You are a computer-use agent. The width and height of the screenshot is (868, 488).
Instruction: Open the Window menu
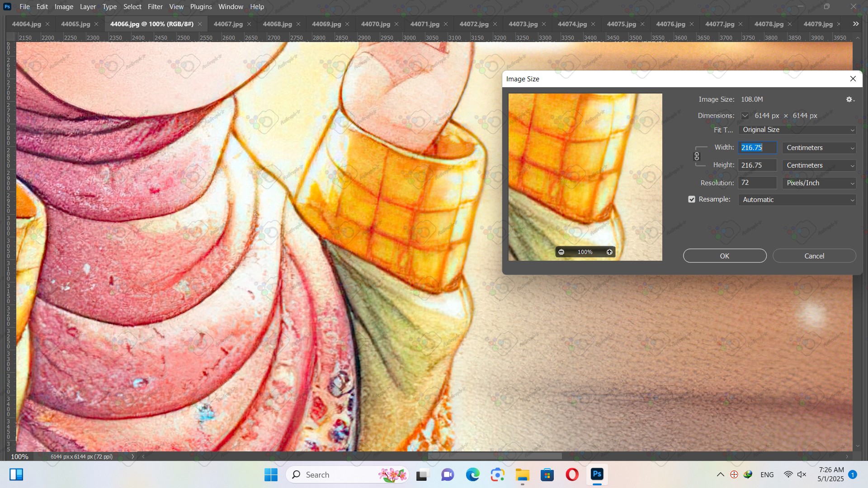[x=231, y=7]
